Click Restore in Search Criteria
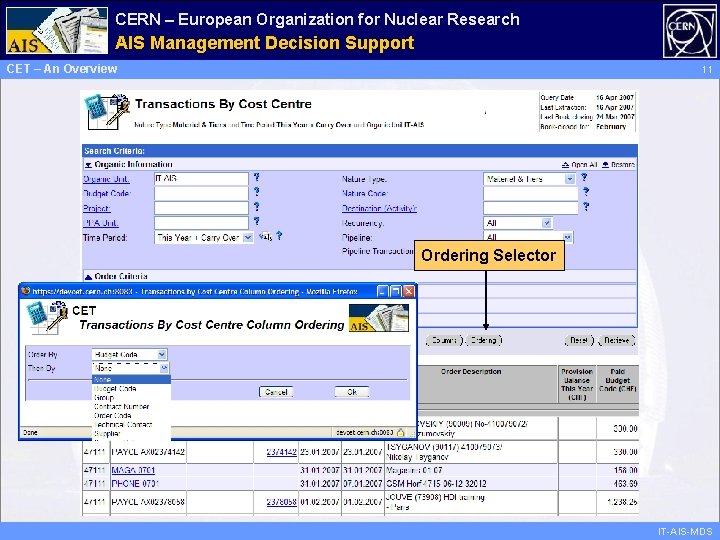 [619, 164]
